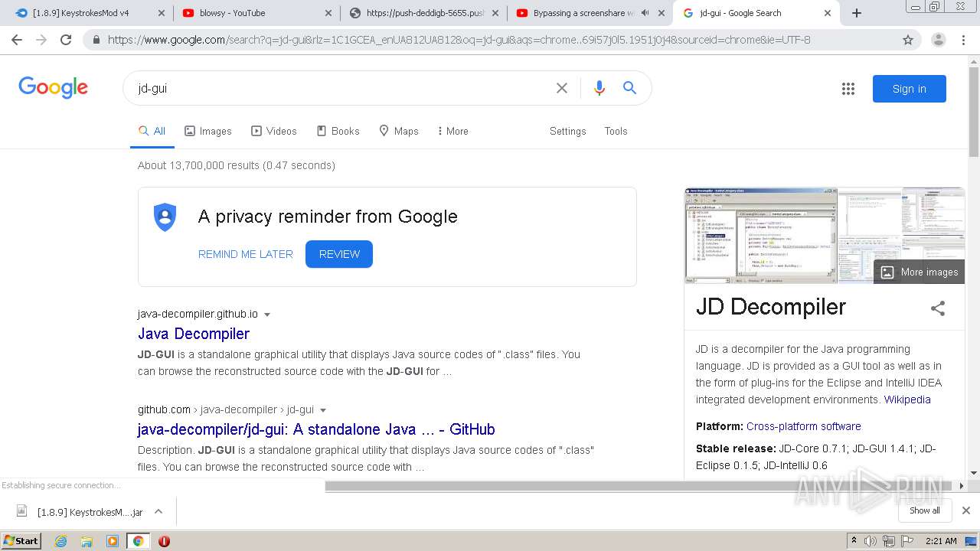Click Show all downloads

click(925, 510)
